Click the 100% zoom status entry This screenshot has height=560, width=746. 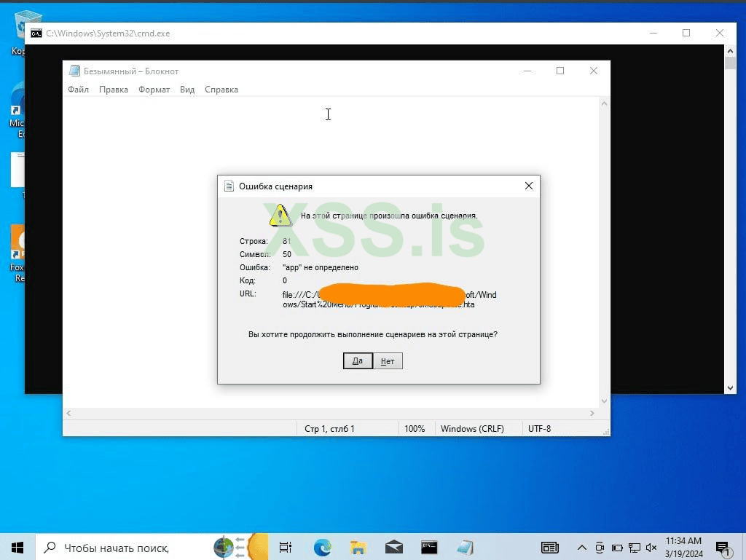coord(415,428)
